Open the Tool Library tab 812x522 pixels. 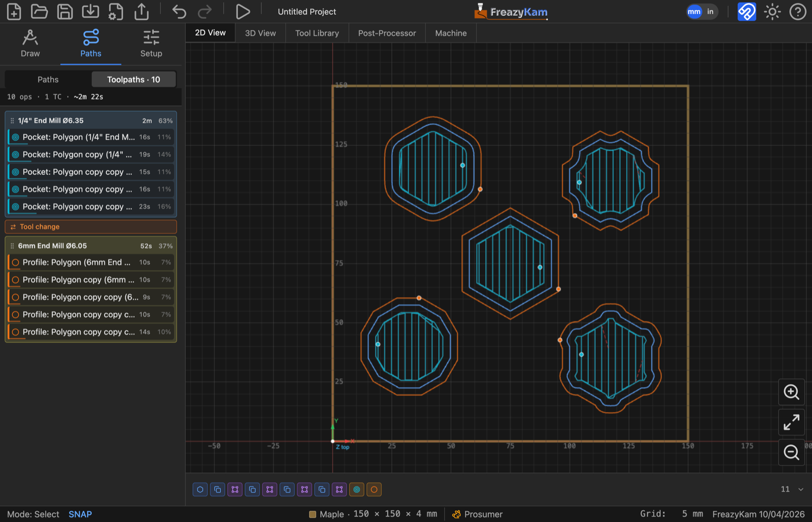[x=317, y=33]
